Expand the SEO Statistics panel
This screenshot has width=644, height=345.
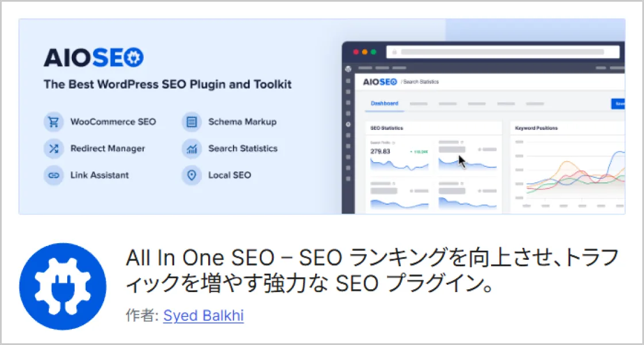387,128
